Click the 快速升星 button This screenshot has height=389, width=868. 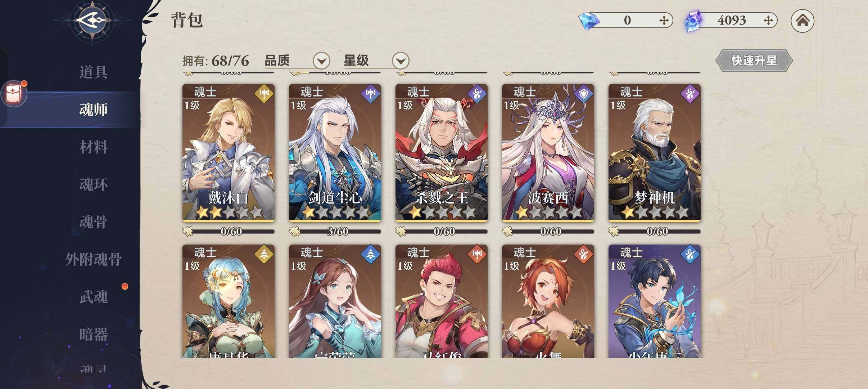click(x=754, y=61)
